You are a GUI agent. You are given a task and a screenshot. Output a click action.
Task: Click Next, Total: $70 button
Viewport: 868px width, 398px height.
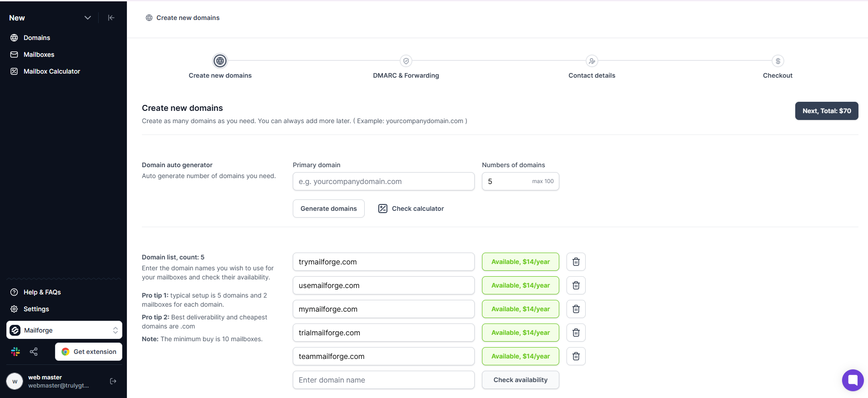[x=827, y=111]
